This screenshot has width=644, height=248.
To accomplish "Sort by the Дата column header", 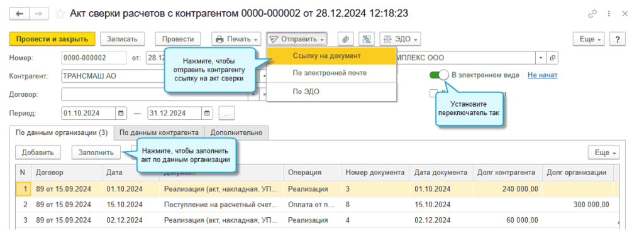I will click(x=131, y=173).
